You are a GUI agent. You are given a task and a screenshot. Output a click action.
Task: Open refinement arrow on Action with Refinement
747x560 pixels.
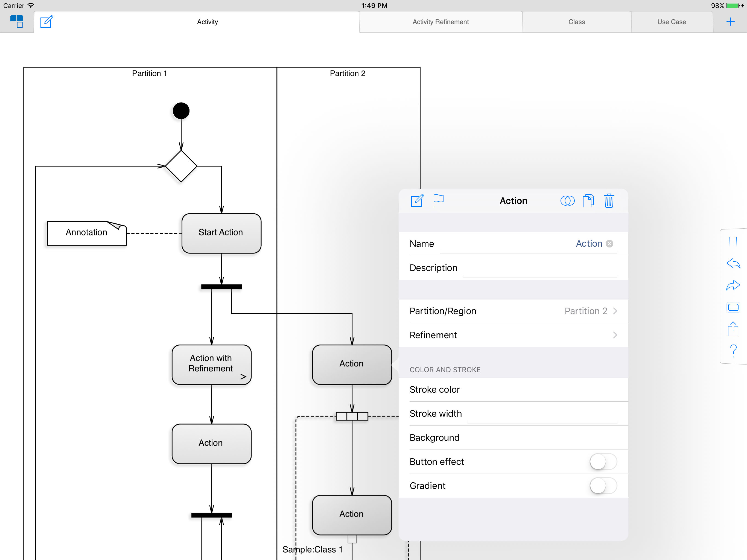click(243, 377)
